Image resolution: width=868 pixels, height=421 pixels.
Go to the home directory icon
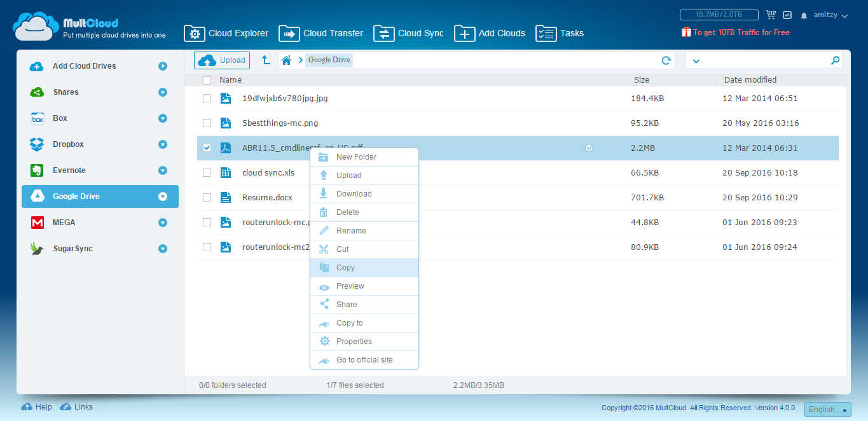pyautogui.click(x=286, y=60)
